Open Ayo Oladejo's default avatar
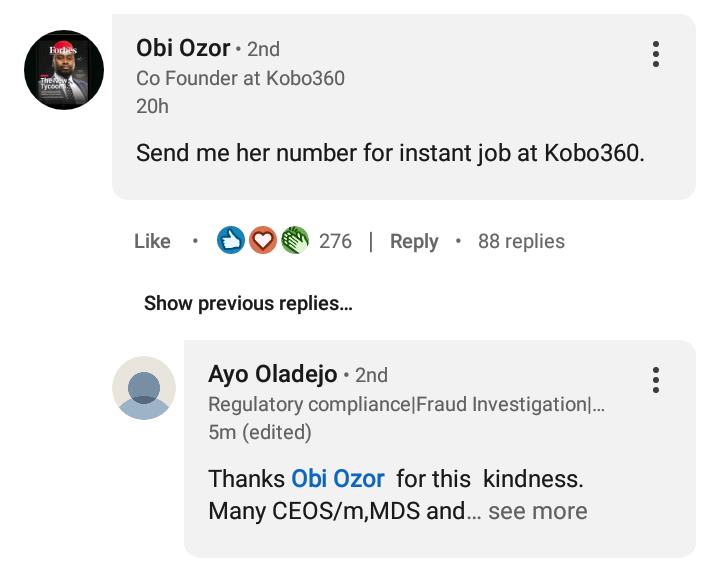This screenshot has width=720, height=575. coord(144,387)
